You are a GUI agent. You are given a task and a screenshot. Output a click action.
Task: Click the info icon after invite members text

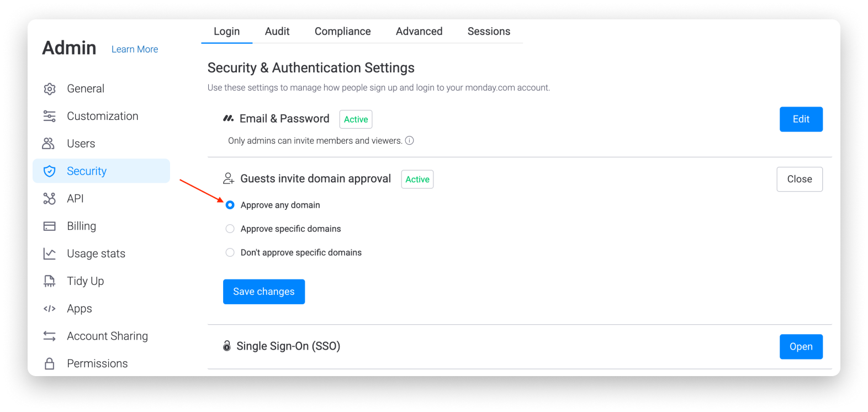pyautogui.click(x=410, y=140)
